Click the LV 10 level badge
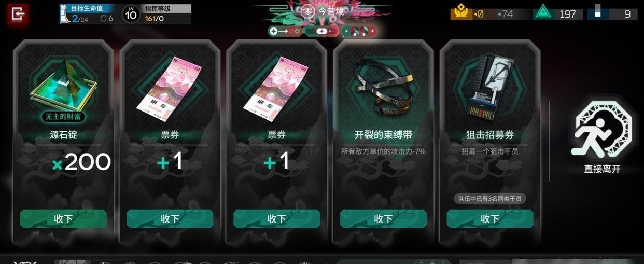 131,14
